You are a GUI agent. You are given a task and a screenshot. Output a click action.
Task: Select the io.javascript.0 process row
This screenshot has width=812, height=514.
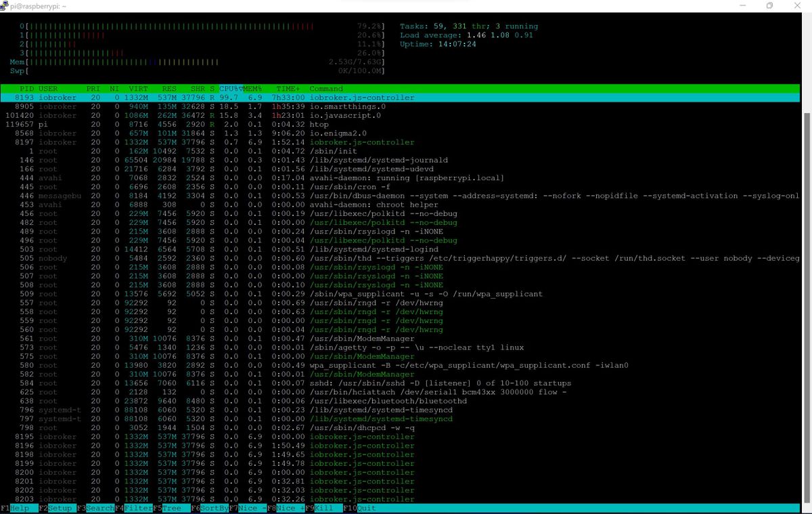click(x=400, y=115)
